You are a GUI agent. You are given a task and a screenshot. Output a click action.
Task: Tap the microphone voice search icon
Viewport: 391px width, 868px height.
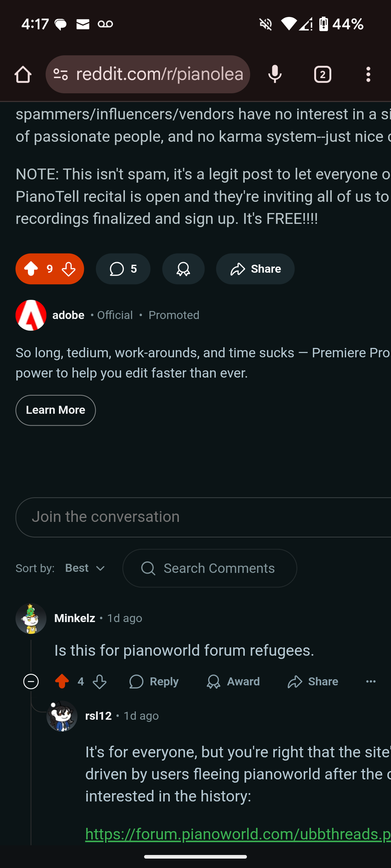coord(275,75)
